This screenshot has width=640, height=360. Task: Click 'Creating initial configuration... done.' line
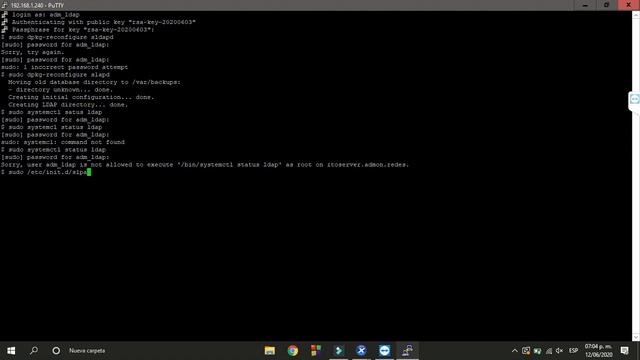pyautogui.click(x=81, y=97)
